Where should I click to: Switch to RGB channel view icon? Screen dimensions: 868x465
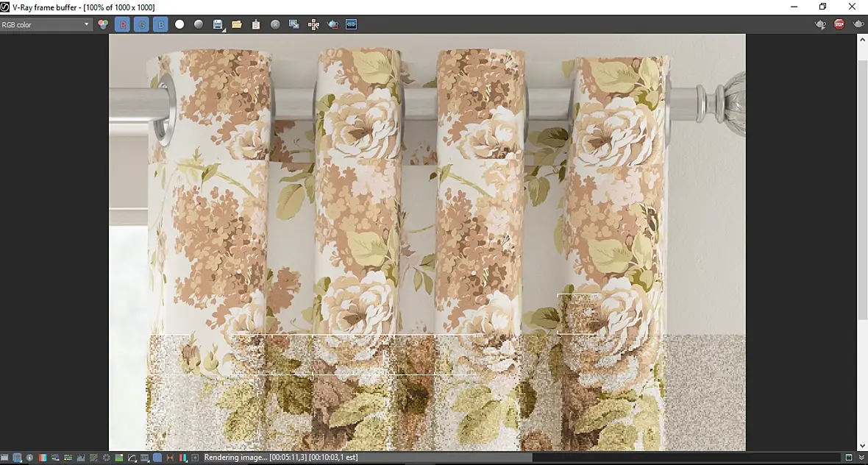coord(103,24)
